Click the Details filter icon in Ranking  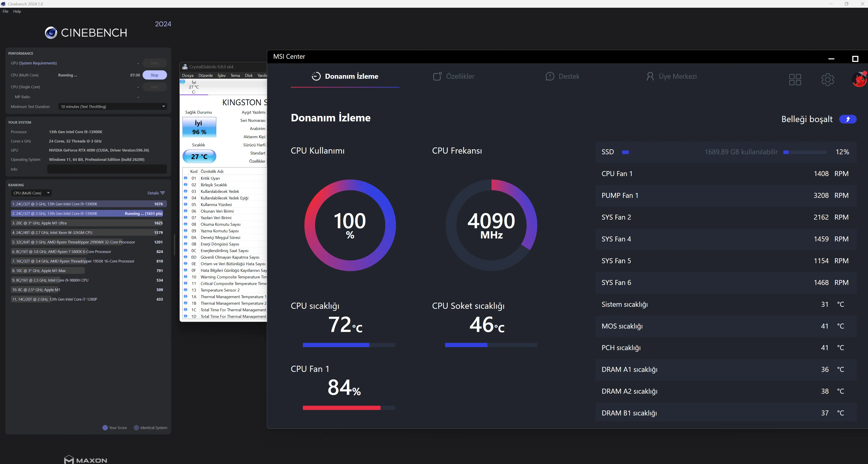[163, 193]
